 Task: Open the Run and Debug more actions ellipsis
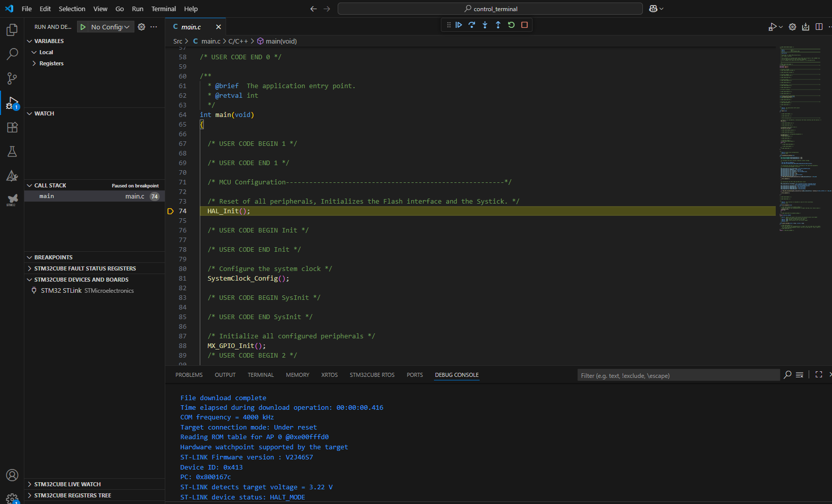154,27
